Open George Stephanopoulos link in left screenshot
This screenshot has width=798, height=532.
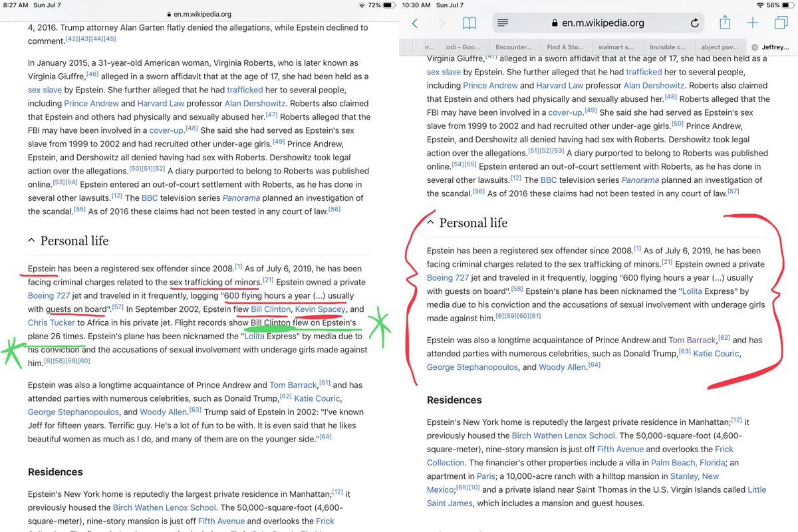(x=73, y=412)
